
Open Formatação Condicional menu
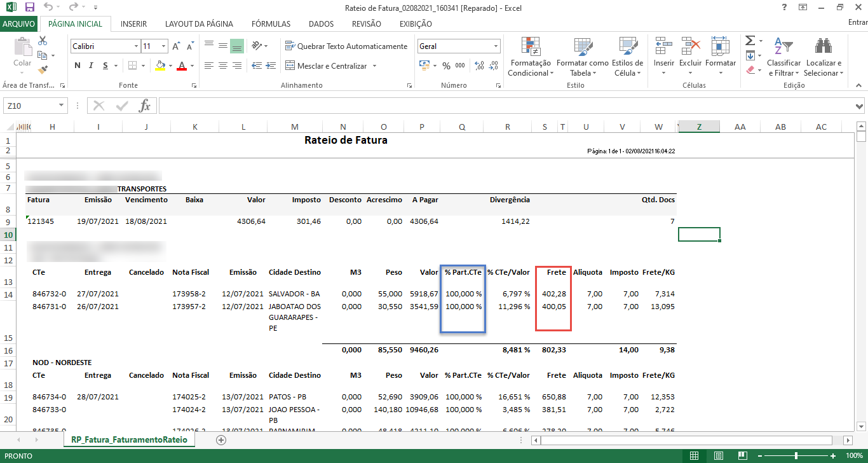click(x=531, y=57)
